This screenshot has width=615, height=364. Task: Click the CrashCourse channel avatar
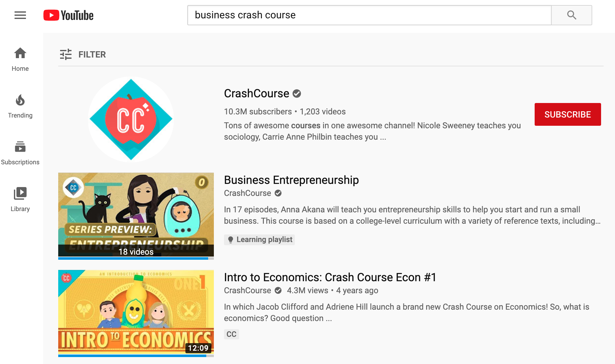coord(131,119)
